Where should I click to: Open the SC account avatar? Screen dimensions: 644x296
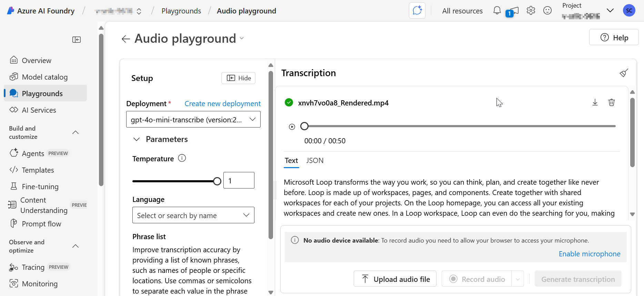pos(629,10)
